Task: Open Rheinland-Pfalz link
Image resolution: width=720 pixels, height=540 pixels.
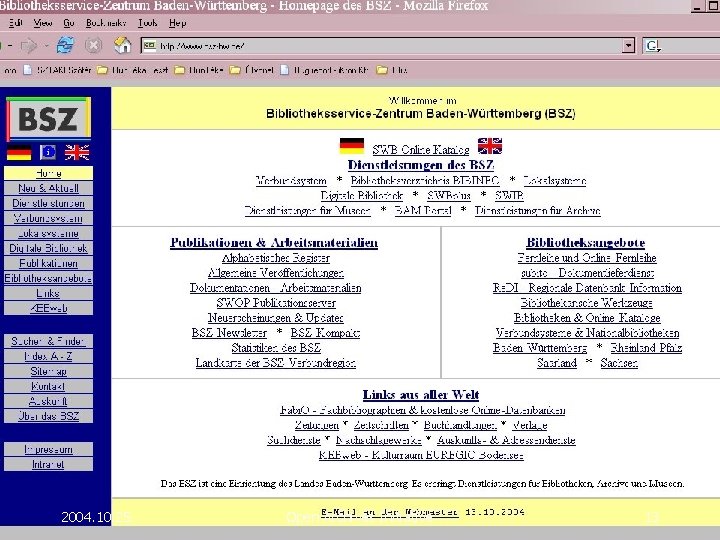Action: pyautogui.click(x=646, y=348)
